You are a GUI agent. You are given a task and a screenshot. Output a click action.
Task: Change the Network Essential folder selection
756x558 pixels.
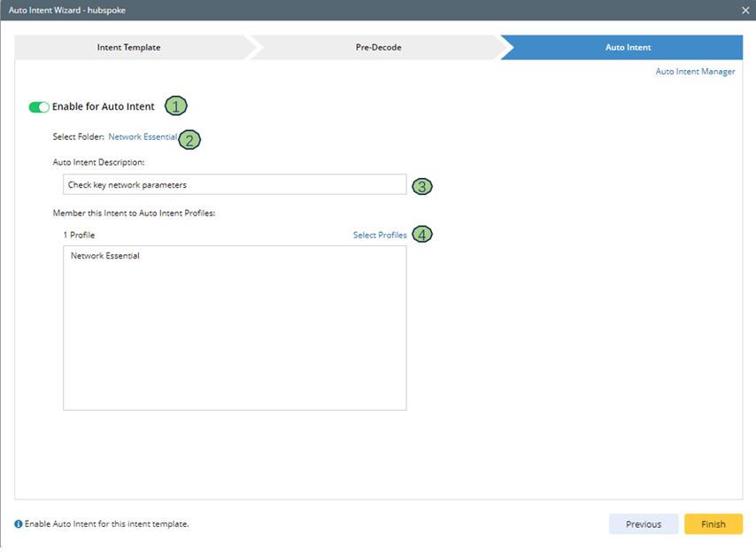142,137
